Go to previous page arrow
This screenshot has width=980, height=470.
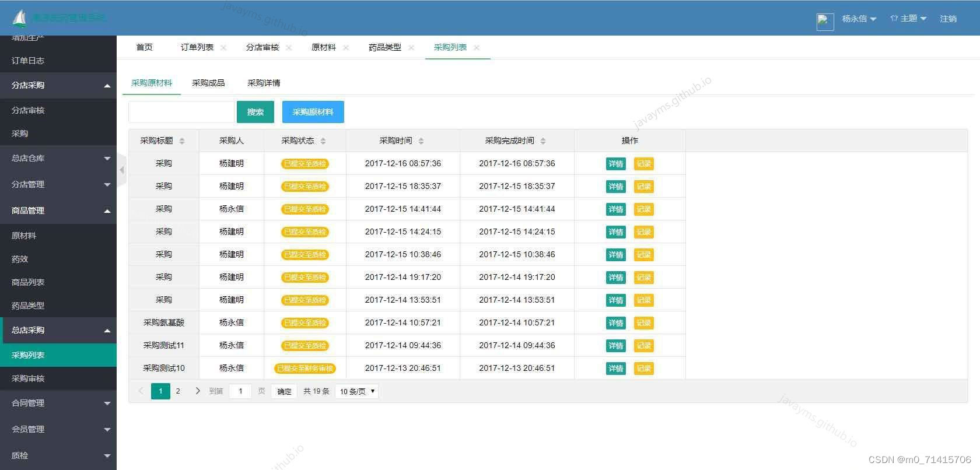[141, 391]
